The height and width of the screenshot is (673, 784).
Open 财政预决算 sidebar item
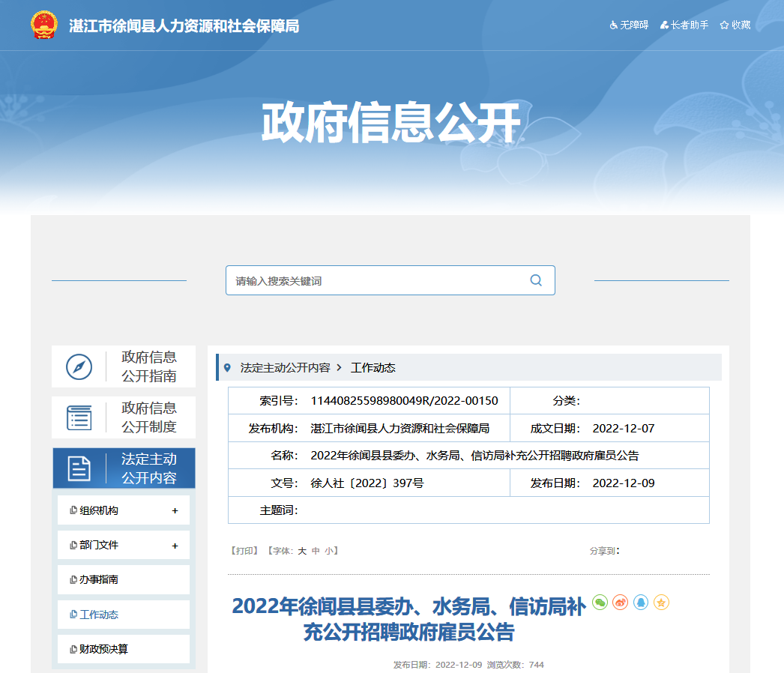[x=103, y=649]
